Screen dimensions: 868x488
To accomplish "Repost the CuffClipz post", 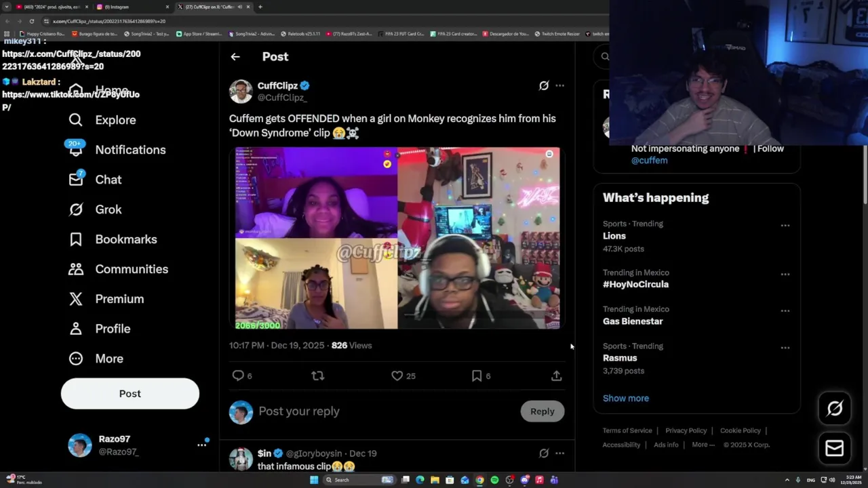I will tap(317, 375).
